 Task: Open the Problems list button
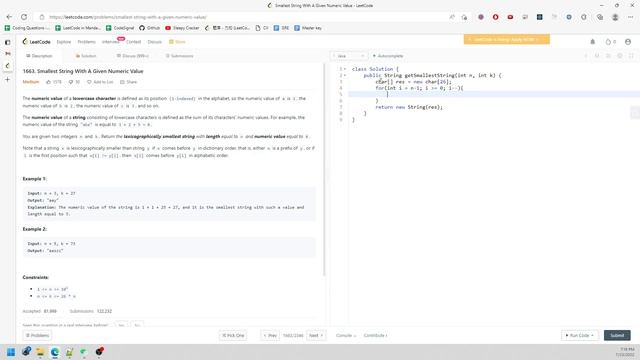pyautogui.click(x=38, y=336)
